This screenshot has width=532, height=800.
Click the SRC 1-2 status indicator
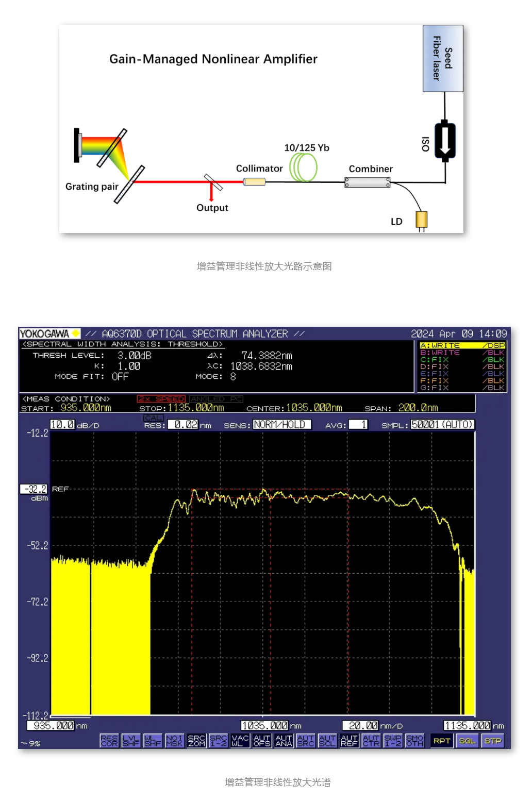click(218, 741)
